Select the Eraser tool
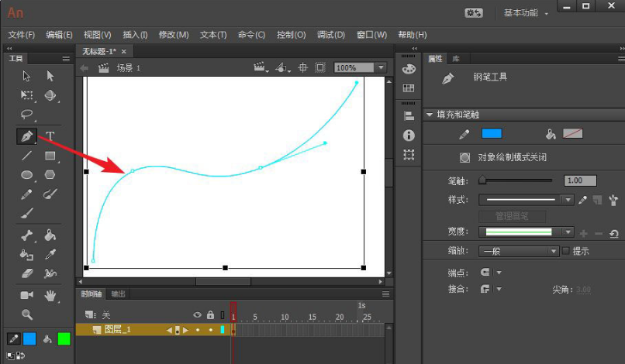Screen dimensions: 625x364 pyautogui.click(x=26, y=273)
